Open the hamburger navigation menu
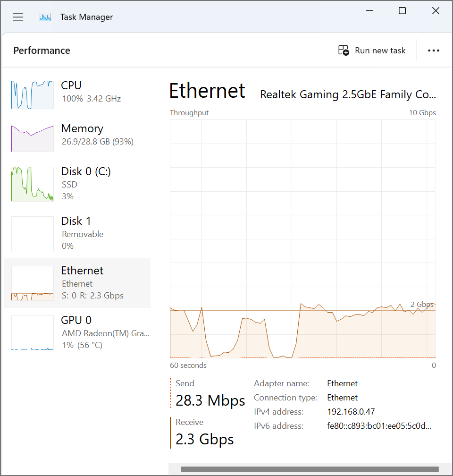 point(18,17)
